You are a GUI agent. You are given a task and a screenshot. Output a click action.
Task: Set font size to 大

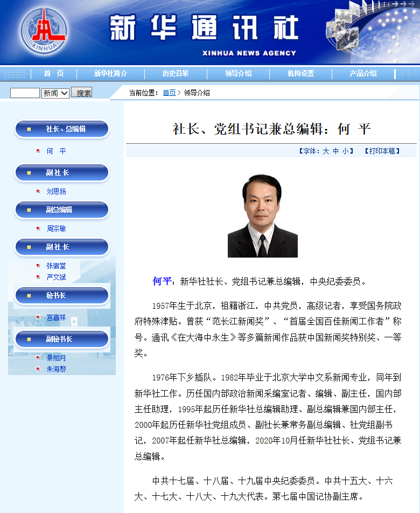pos(326,151)
